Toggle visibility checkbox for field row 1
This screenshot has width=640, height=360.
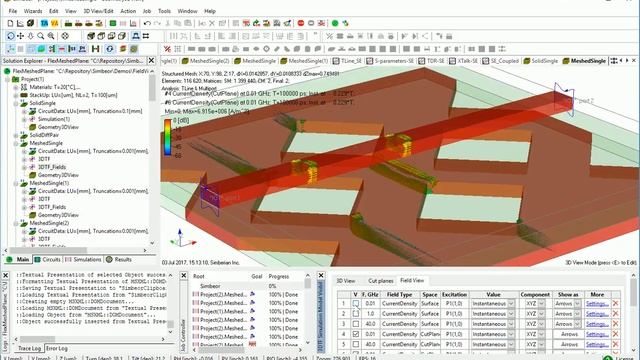click(x=356, y=304)
